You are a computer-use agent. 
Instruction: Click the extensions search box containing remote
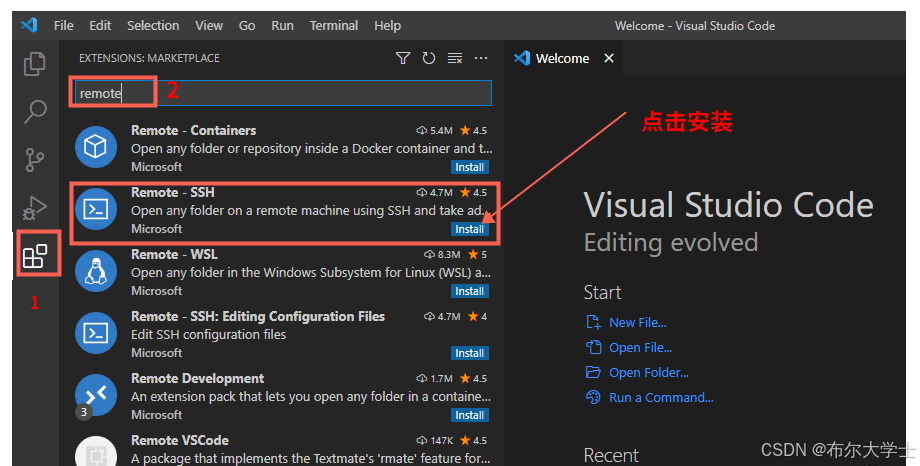pyautogui.click(x=283, y=93)
